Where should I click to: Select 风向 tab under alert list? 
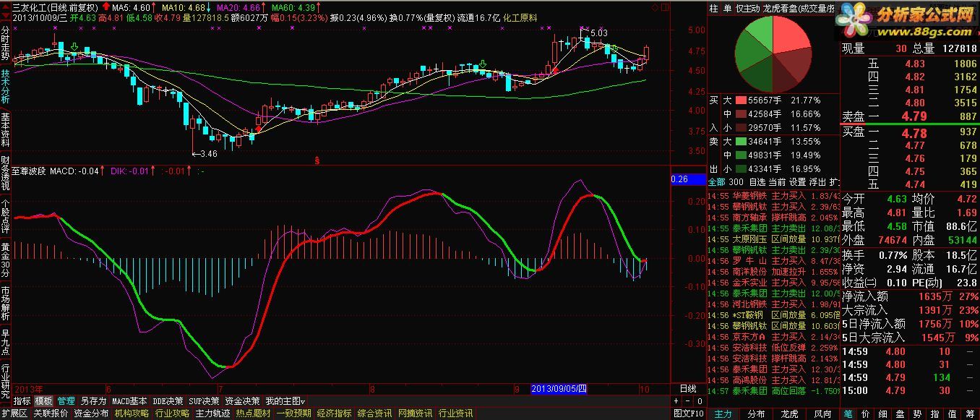pos(822,413)
